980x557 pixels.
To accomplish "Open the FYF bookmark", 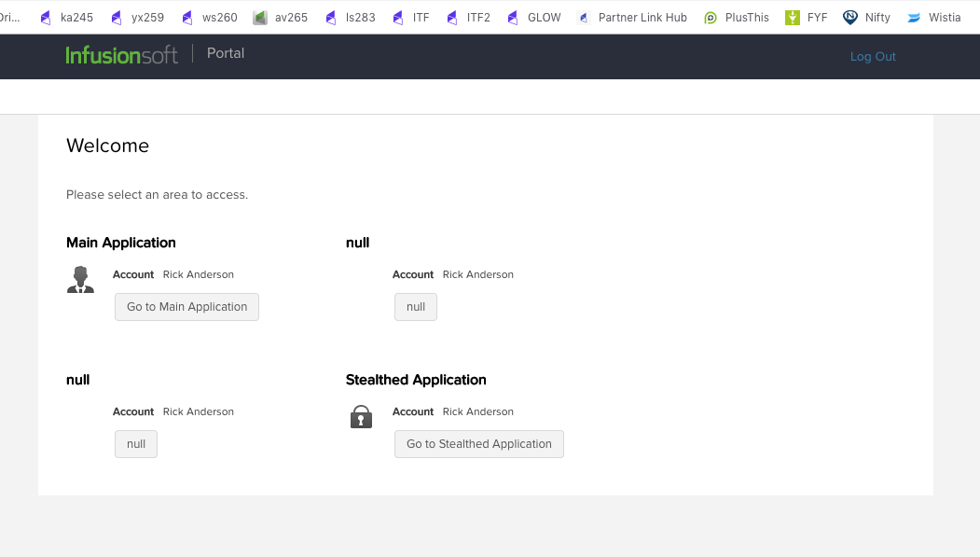I will [807, 17].
